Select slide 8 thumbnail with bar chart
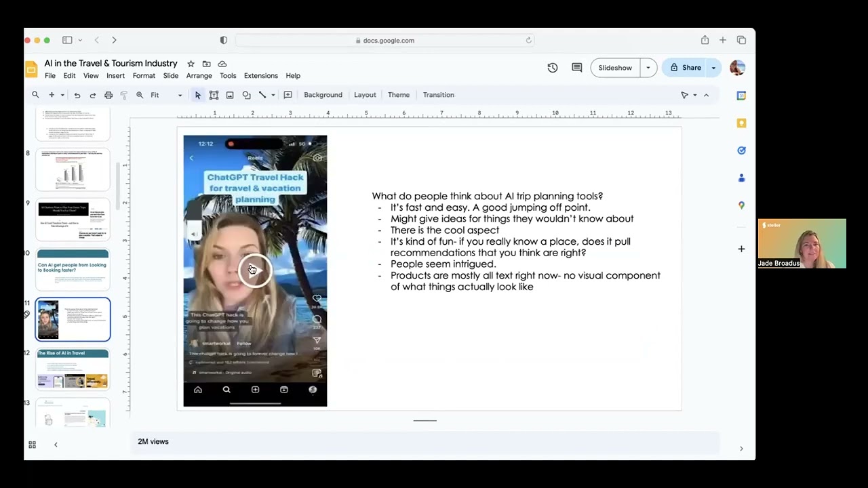868x488 pixels. pos(73,170)
